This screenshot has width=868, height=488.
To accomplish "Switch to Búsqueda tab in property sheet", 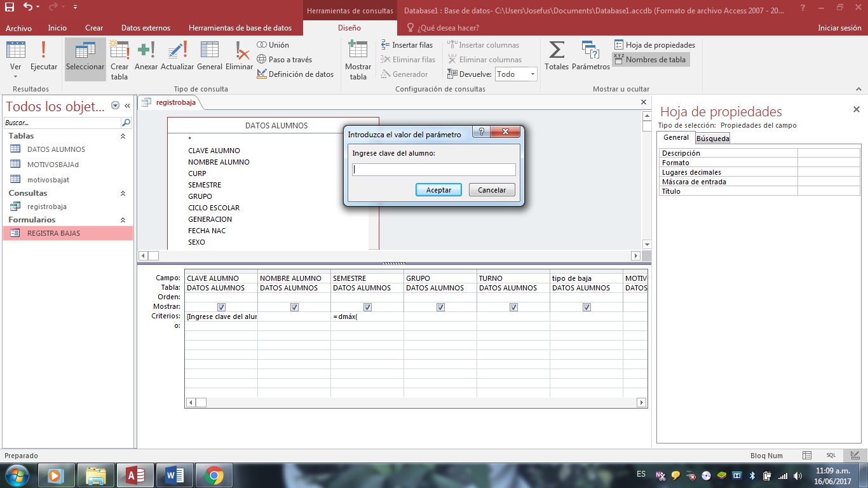I will (x=712, y=138).
